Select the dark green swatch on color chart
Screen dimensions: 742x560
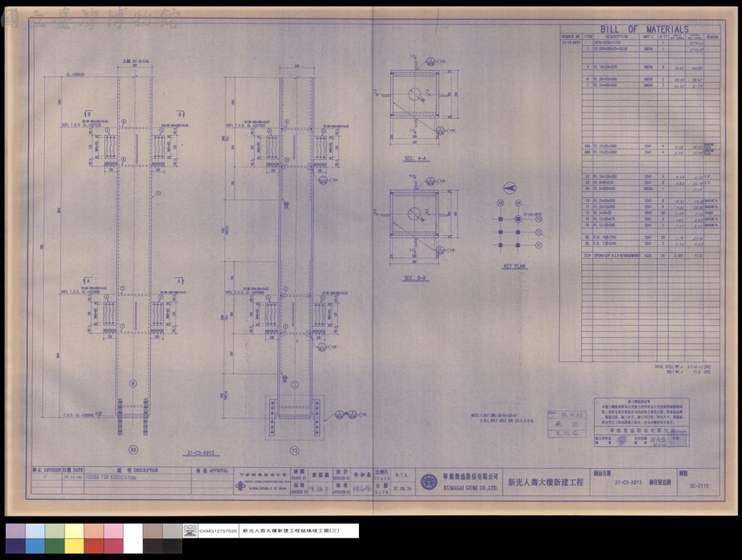[54, 546]
